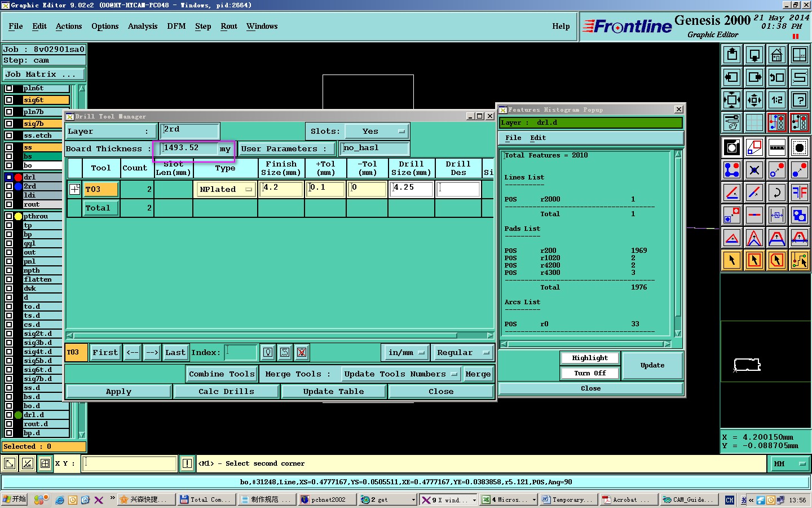The height and width of the screenshot is (508, 812).
Task: Click the curved rotate arrow icon
Action: (777, 192)
